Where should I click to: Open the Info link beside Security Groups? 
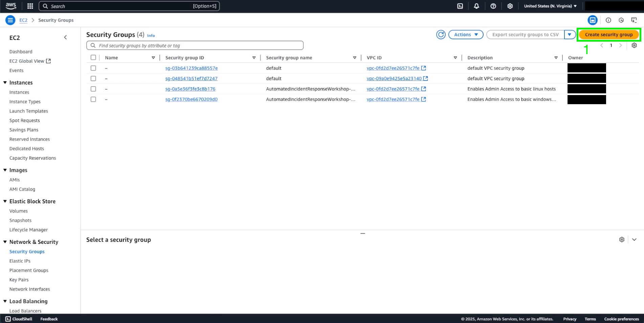151,36
